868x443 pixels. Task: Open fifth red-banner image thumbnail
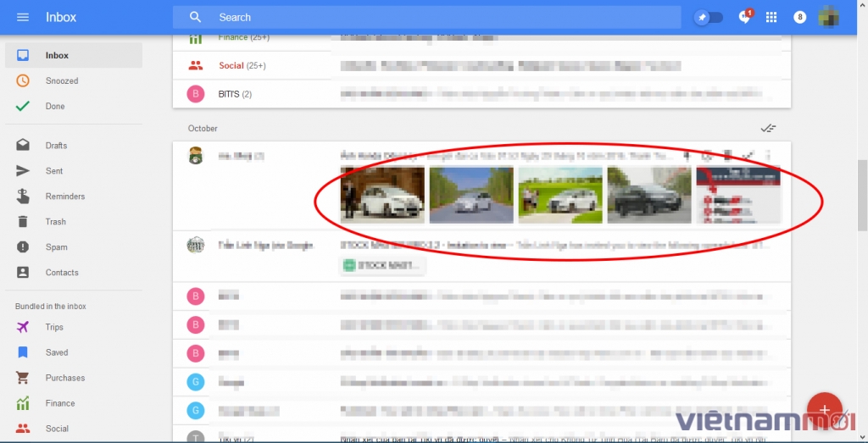click(x=738, y=195)
